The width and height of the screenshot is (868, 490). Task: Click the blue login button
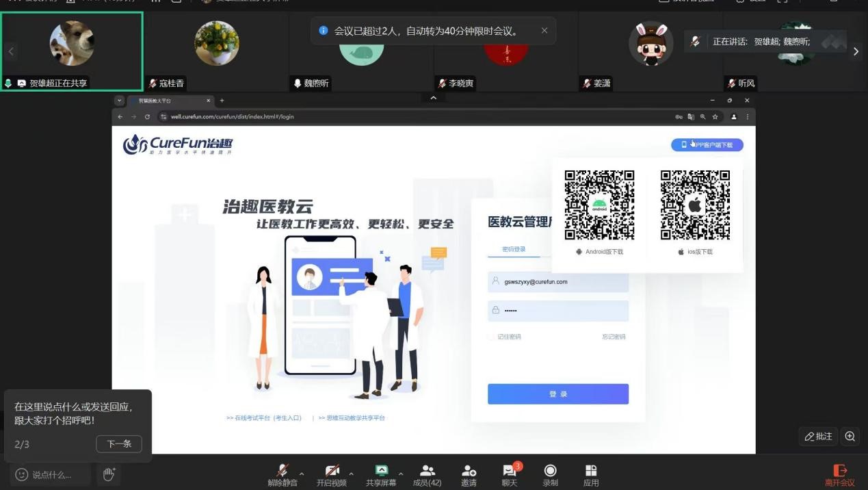557,394
